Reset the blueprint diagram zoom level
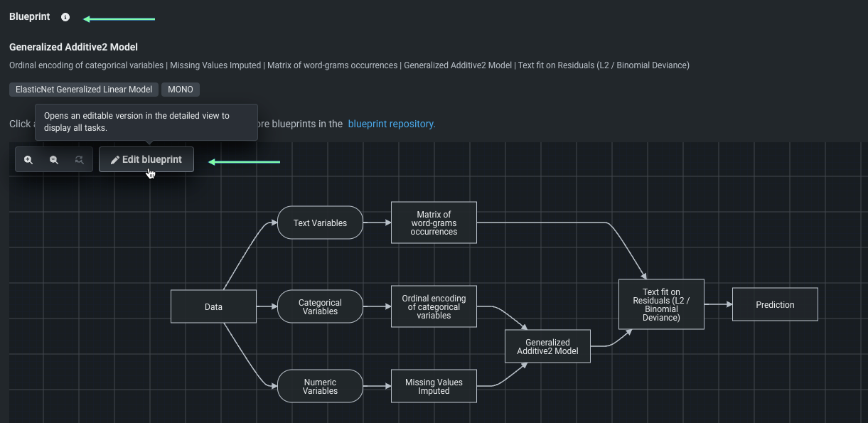Screen dimensions: 868x423 (x=80, y=160)
